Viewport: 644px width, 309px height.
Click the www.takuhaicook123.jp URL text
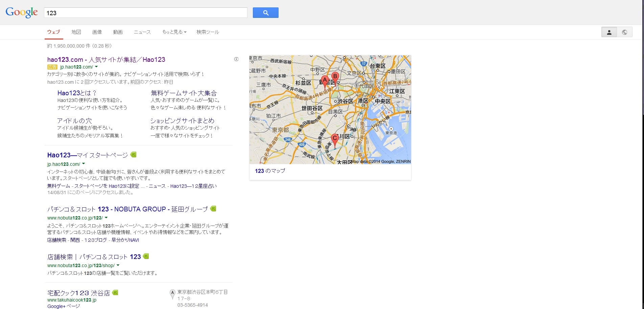point(72,300)
